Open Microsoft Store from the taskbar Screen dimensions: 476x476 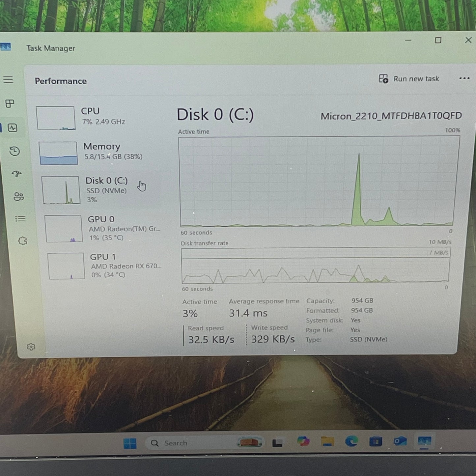(376, 441)
